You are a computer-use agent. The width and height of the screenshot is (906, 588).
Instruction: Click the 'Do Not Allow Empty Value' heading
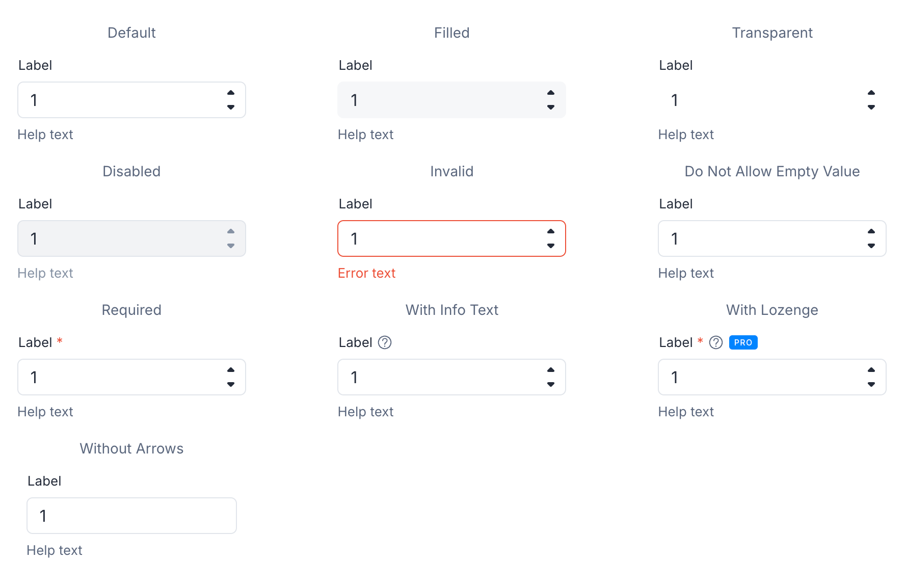[772, 172]
